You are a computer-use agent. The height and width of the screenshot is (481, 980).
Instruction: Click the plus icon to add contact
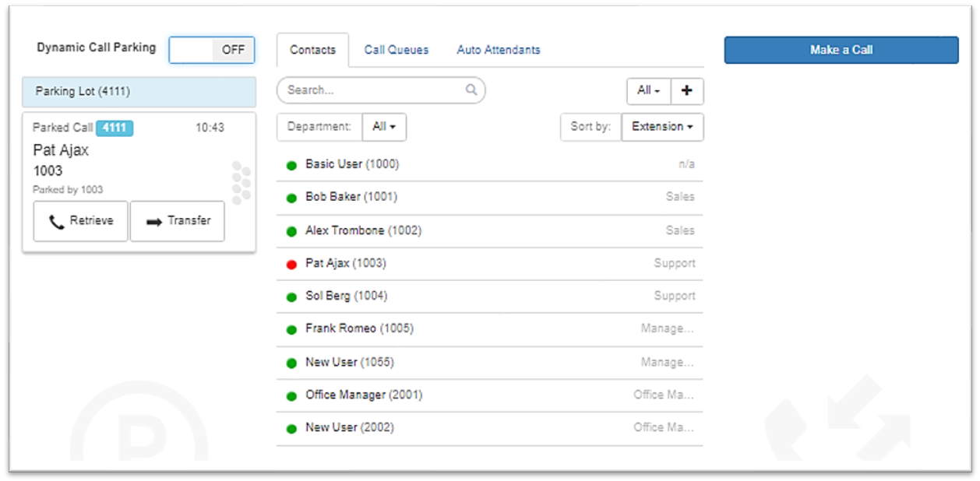click(687, 91)
